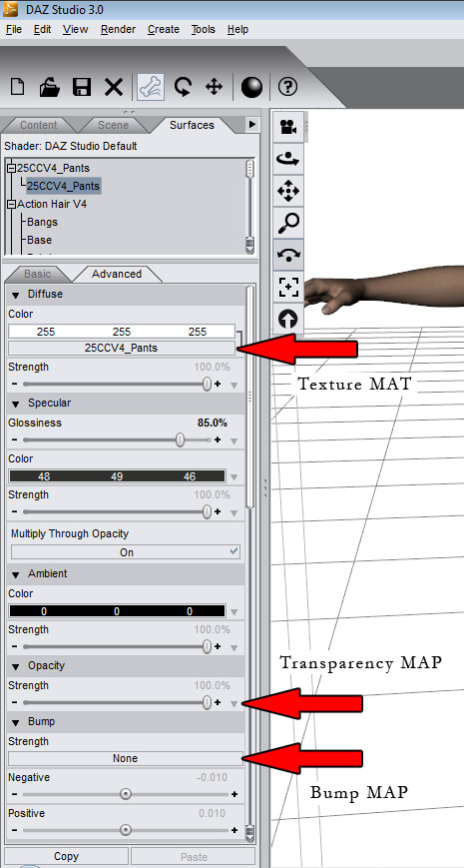The width and height of the screenshot is (464, 868).
Task: Click the 25CCV4_Pants diffuse texture button
Action: pos(121,349)
